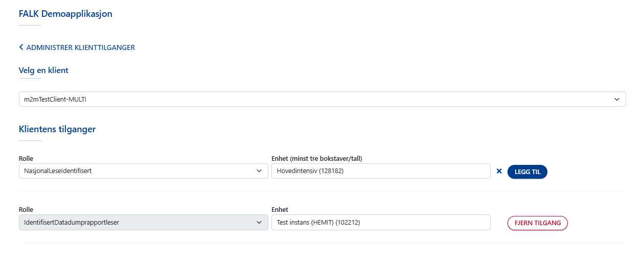Click the Velg en klient heading
The width and height of the screenshot is (644, 266).
pyautogui.click(x=43, y=70)
